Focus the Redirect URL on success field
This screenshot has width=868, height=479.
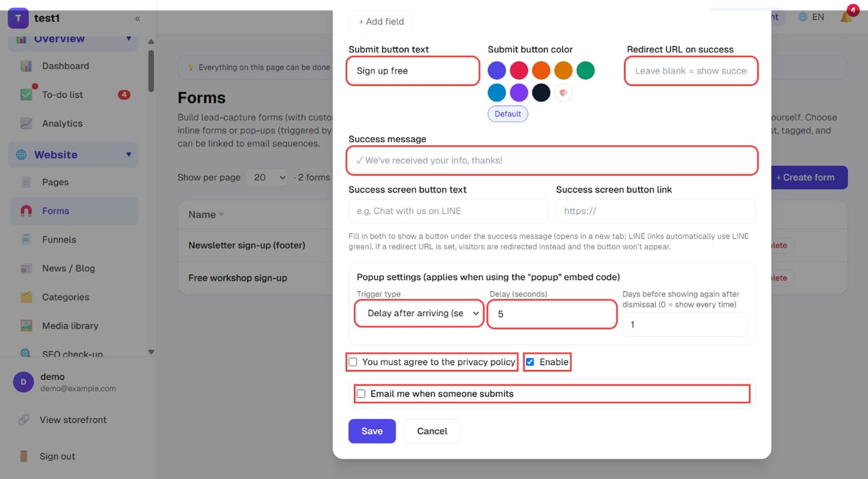point(691,71)
